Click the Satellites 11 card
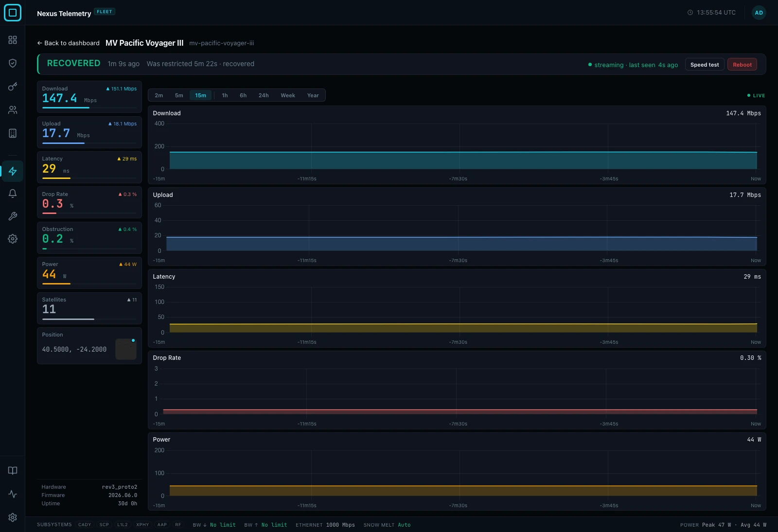The image size is (778, 532). coord(89,308)
